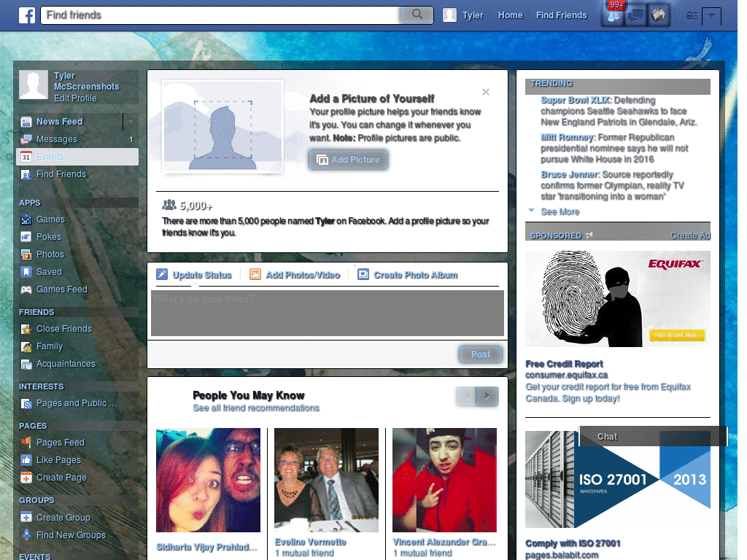The height and width of the screenshot is (560, 747).
Task: Click the Acquaintances list icon
Action: (x=26, y=365)
